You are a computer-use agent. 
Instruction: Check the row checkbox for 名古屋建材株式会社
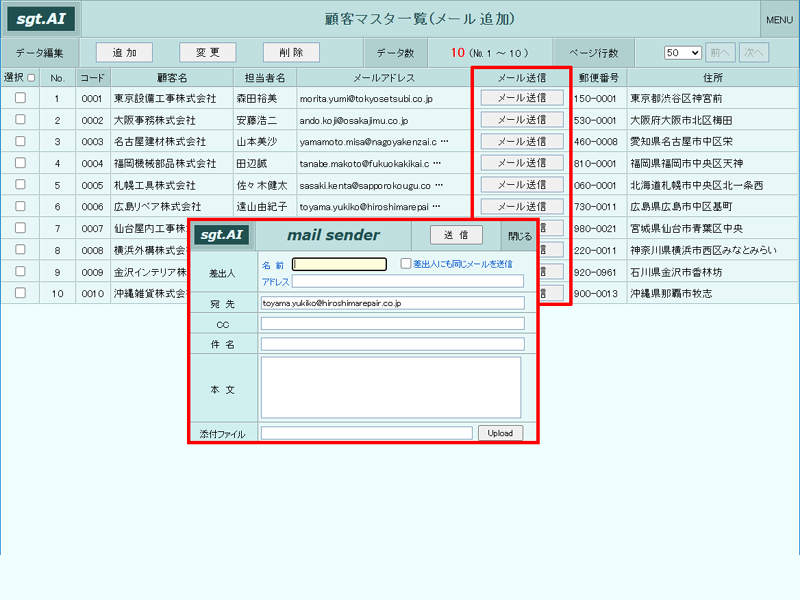coord(20,141)
